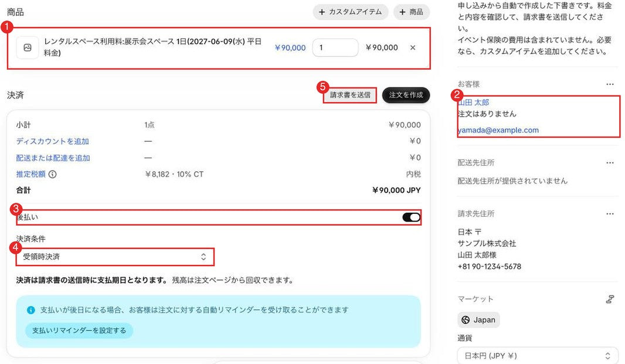
Task: Click the phone number +81 90-1234-5678
Action: 489,266
